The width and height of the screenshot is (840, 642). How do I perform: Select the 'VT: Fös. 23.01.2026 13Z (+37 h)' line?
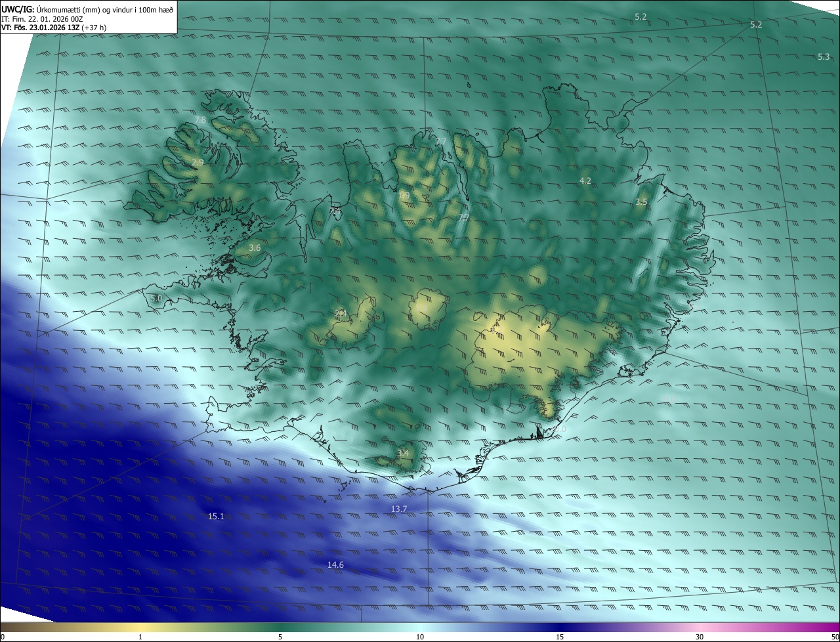[54, 28]
